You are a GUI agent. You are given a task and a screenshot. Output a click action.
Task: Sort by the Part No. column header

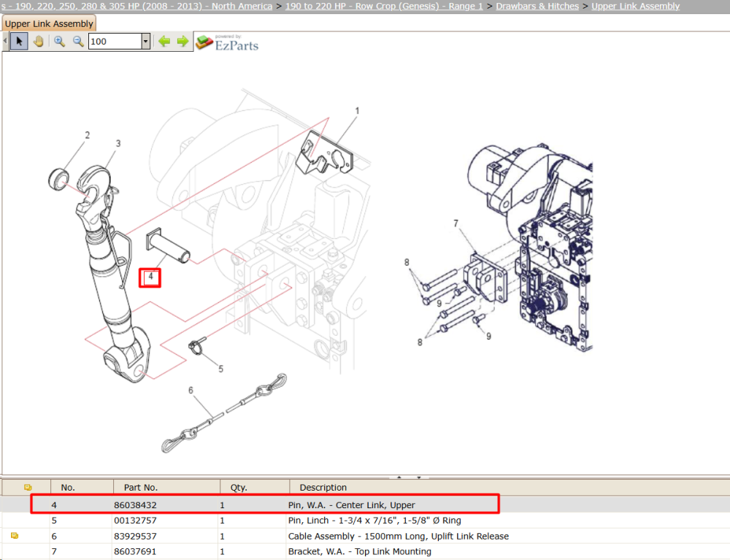(141, 488)
